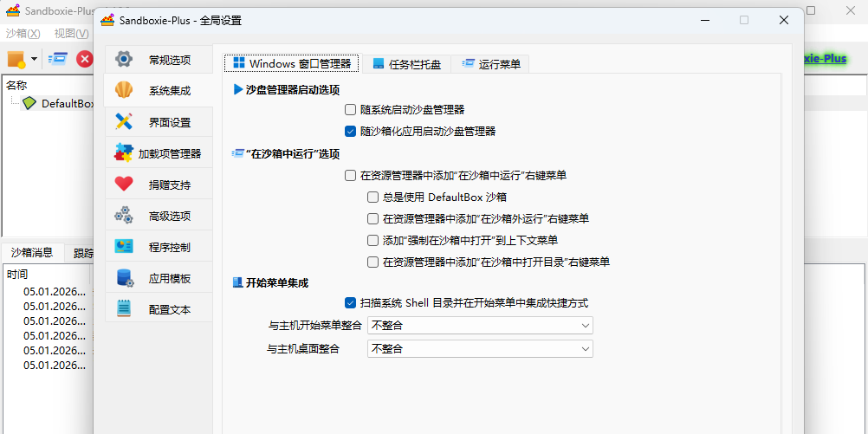Open new sandbox button dropdown arrow
This screenshot has width=868, height=434.
[x=34, y=59]
